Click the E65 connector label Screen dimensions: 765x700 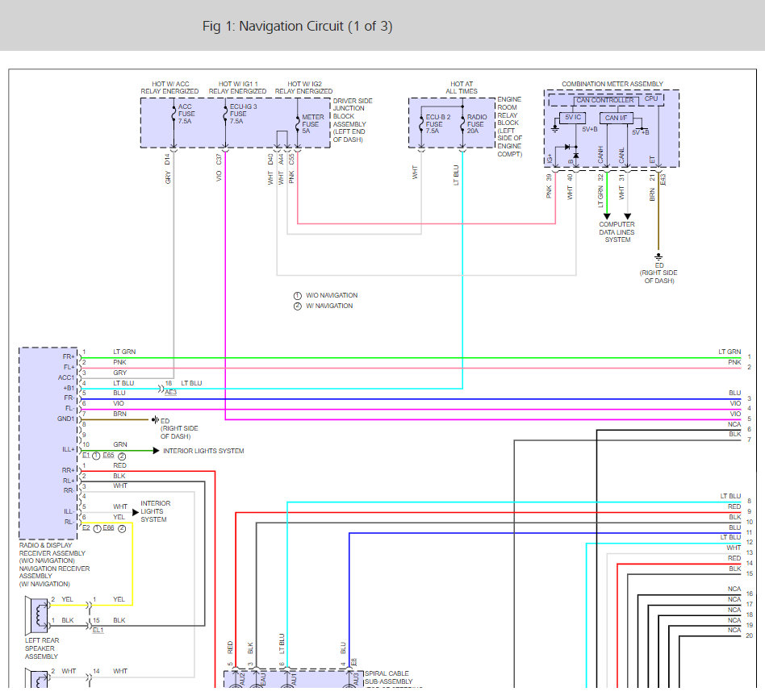tap(108, 456)
